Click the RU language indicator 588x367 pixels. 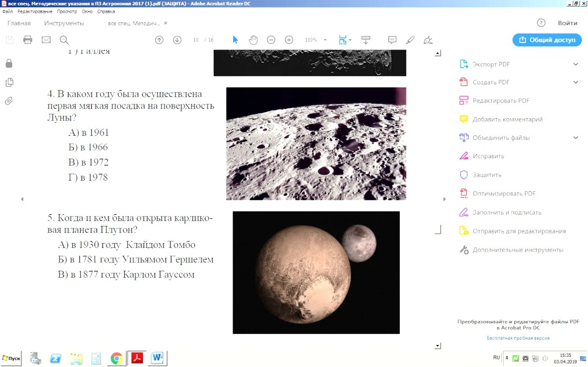coord(497,358)
